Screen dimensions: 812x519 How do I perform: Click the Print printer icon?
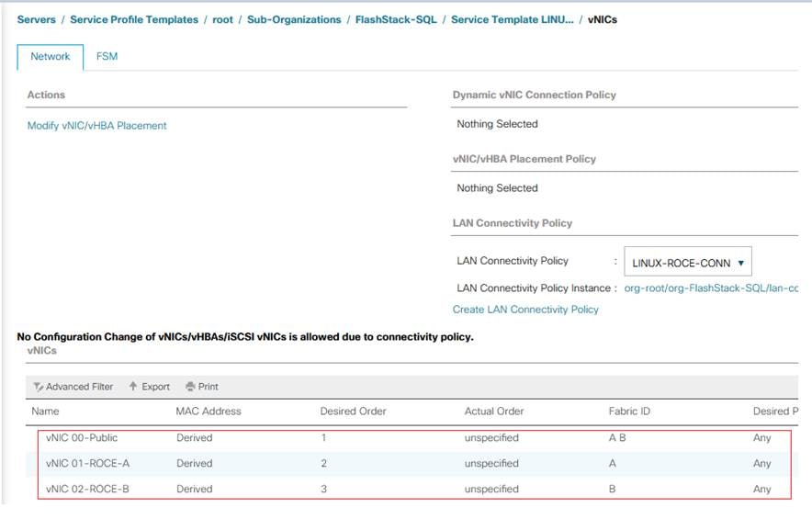(x=190, y=387)
